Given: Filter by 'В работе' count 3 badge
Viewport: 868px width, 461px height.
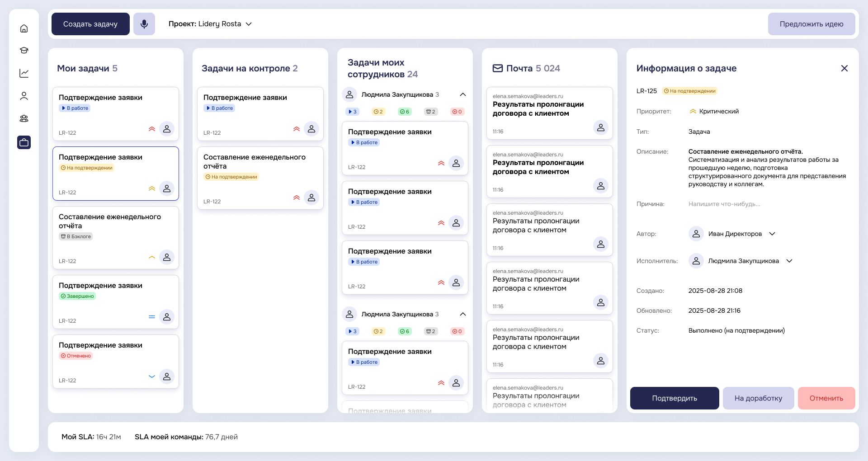Looking at the screenshot, I should tap(352, 112).
